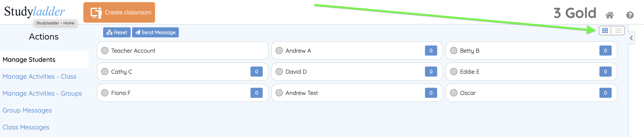This screenshot has width=644, height=137.
Task: Click Betty B's blue score badge
Action: pyautogui.click(x=605, y=51)
